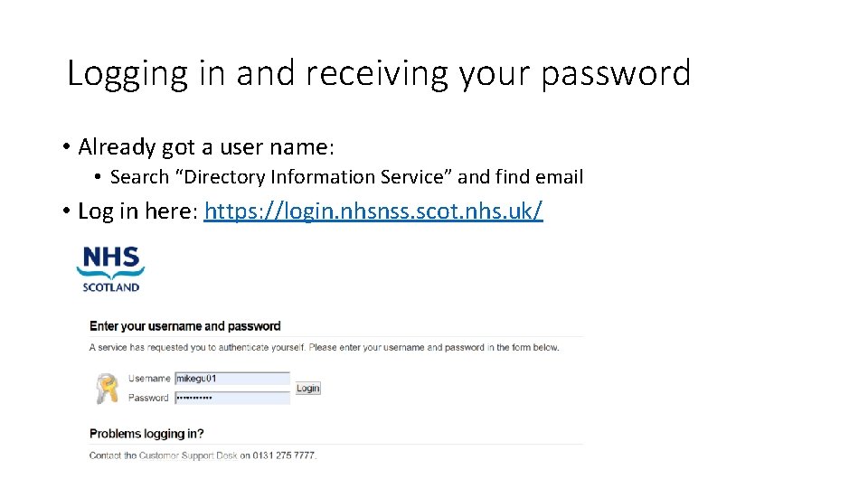Click the masked password dots
Screen dimensions: 868x488
tap(193, 398)
